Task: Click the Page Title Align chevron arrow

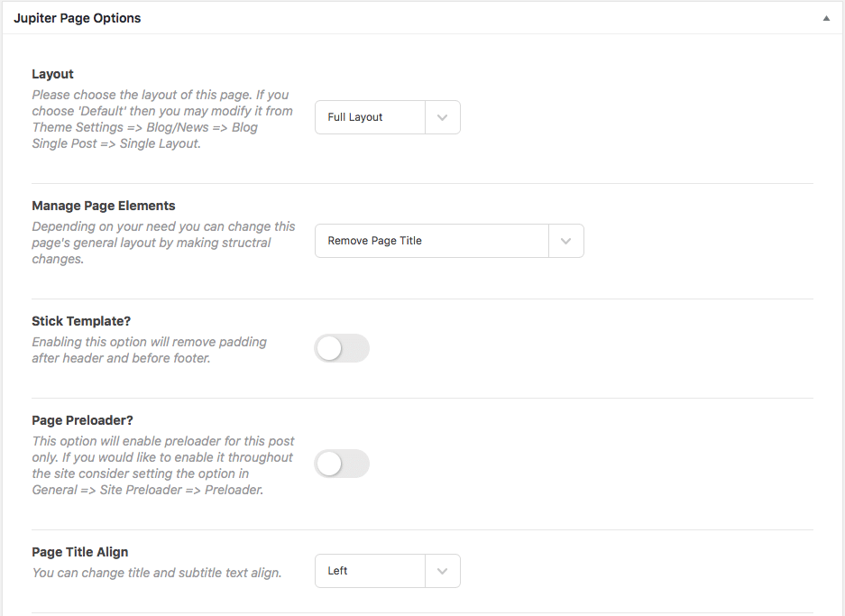Action: 443,571
